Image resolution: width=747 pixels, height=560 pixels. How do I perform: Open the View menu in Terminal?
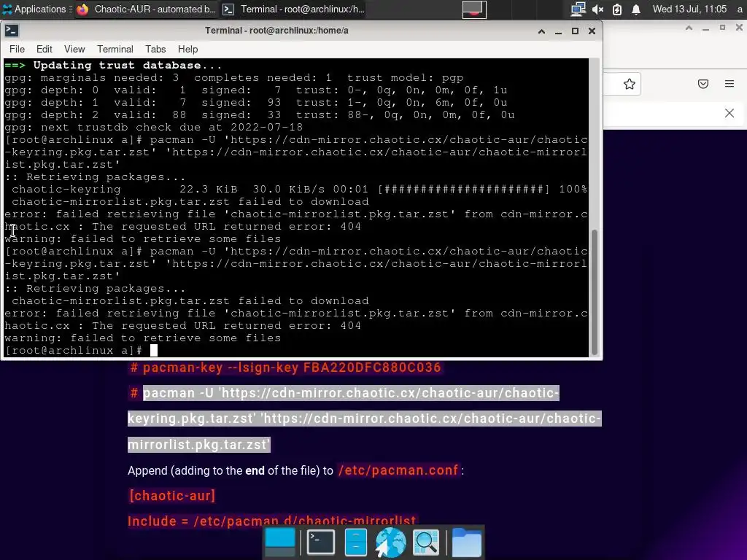[x=74, y=49]
